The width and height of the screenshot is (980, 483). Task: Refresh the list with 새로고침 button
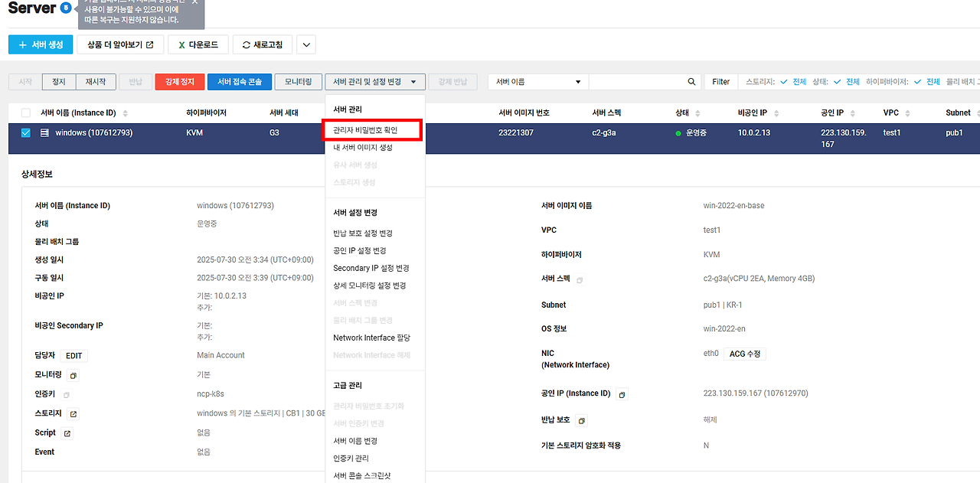pyautogui.click(x=262, y=44)
